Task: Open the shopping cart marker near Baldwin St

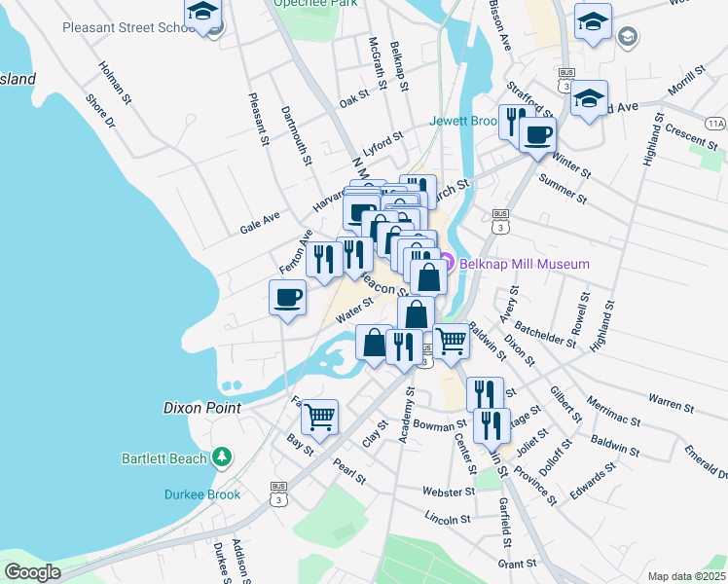Action: [450, 341]
